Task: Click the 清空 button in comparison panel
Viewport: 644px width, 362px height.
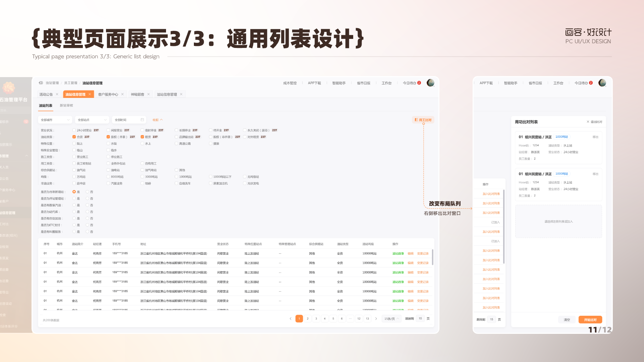Action: coord(567,320)
